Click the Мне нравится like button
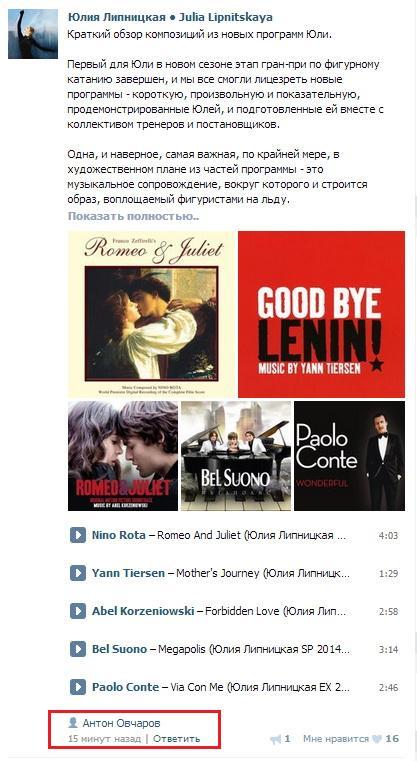The height and width of the screenshot is (761, 417). point(335,739)
